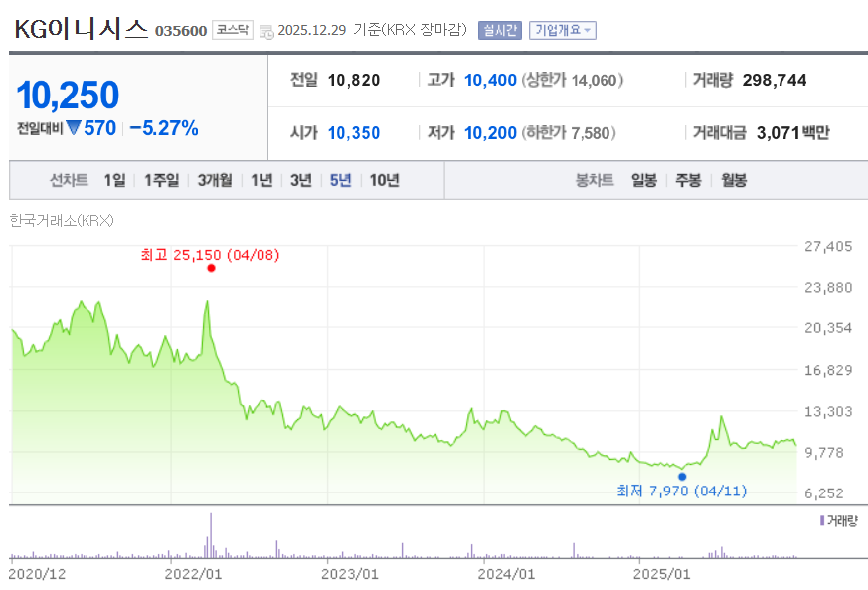The height and width of the screenshot is (590, 868).
Task: Select the 5년 line chart period
Action: pyautogui.click(x=340, y=180)
